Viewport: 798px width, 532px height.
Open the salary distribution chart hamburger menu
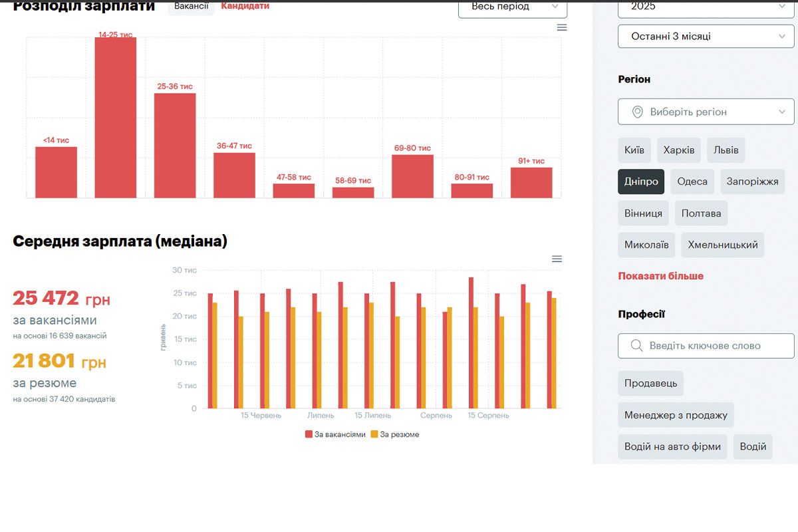pyautogui.click(x=562, y=27)
